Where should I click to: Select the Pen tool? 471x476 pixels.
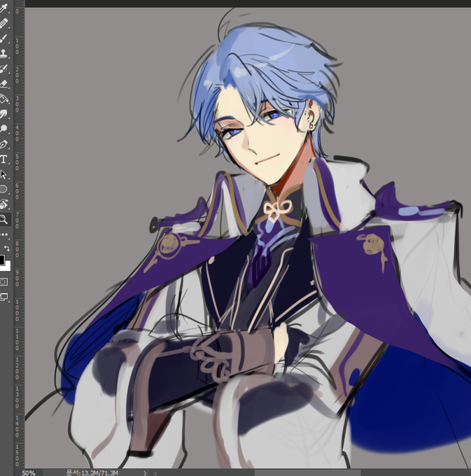pos(3,144)
